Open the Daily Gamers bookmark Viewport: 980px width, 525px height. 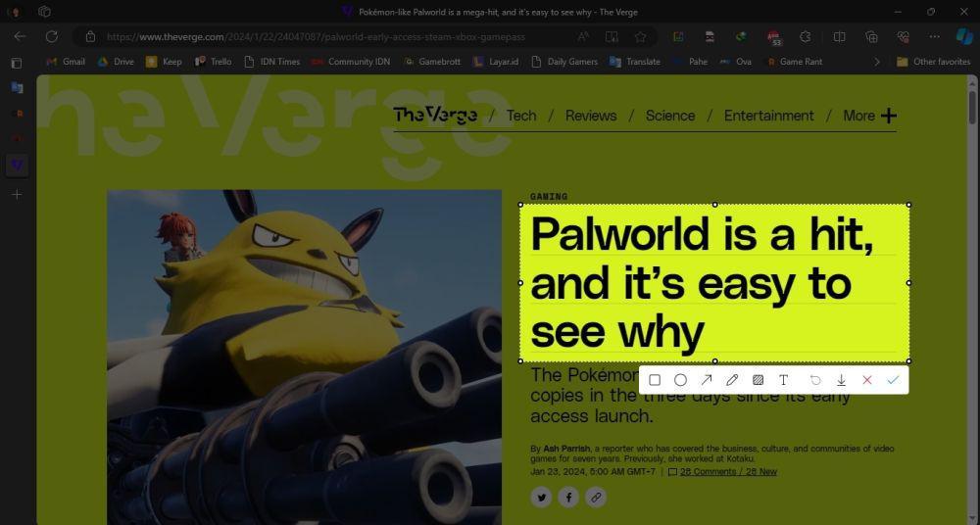tap(564, 62)
